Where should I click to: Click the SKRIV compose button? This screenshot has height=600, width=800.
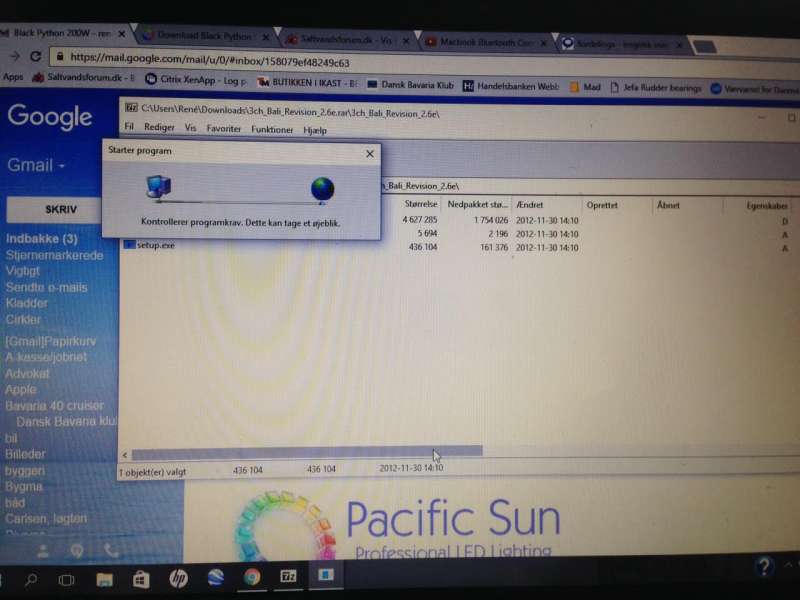56,210
